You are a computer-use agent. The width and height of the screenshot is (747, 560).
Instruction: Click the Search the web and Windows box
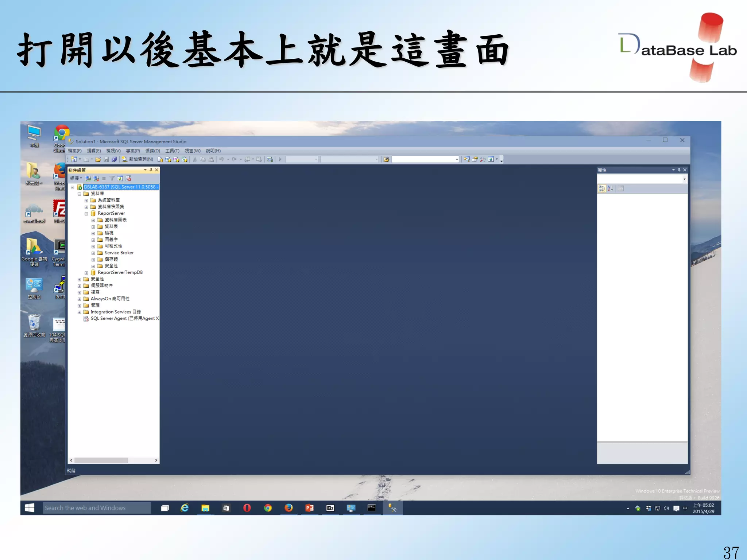pyautogui.click(x=97, y=508)
